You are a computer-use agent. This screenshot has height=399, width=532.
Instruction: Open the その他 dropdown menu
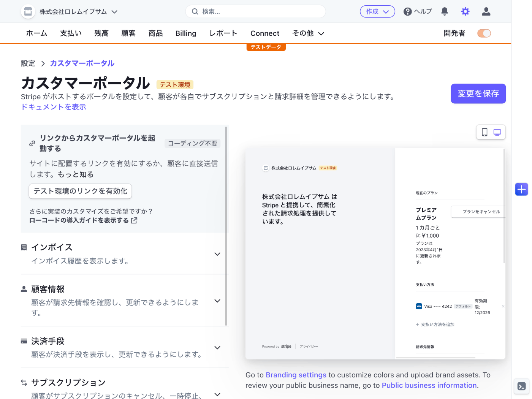[x=308, y=33]
